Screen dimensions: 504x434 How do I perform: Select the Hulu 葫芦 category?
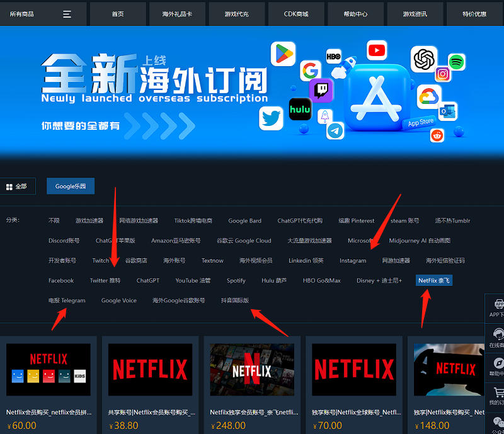click(x=274, y=281)
